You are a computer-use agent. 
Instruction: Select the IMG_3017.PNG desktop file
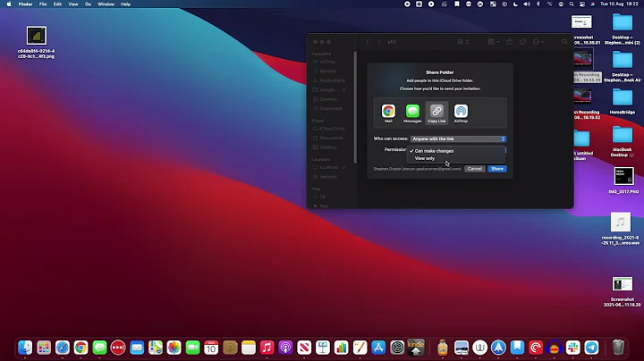(623, 180)
